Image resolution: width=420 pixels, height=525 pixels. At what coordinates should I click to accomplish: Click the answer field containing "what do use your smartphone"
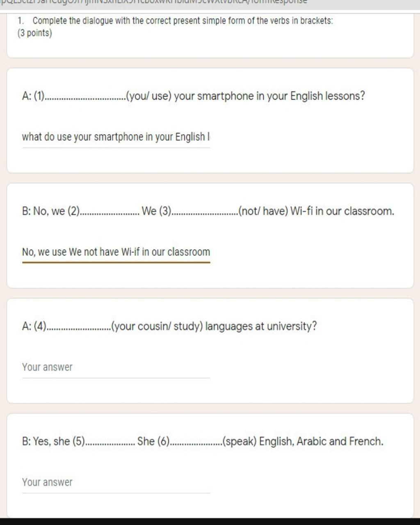click(116, 137)
